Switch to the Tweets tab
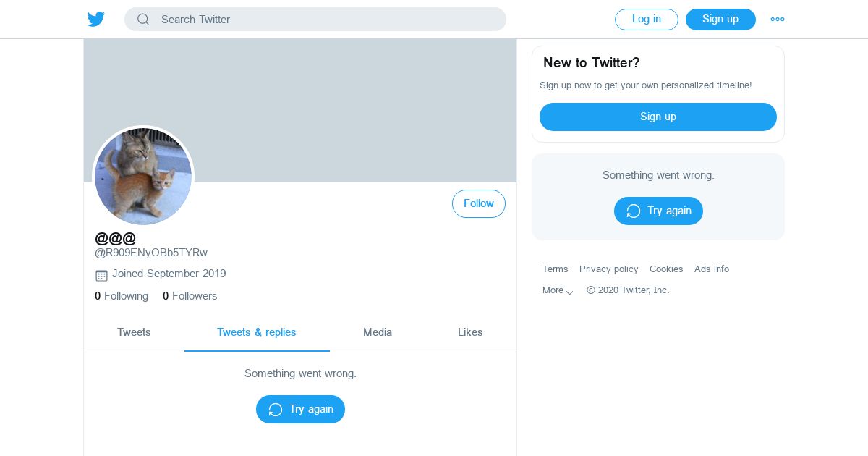This screenshot has width=868, height=456. [x=134, y=332]
